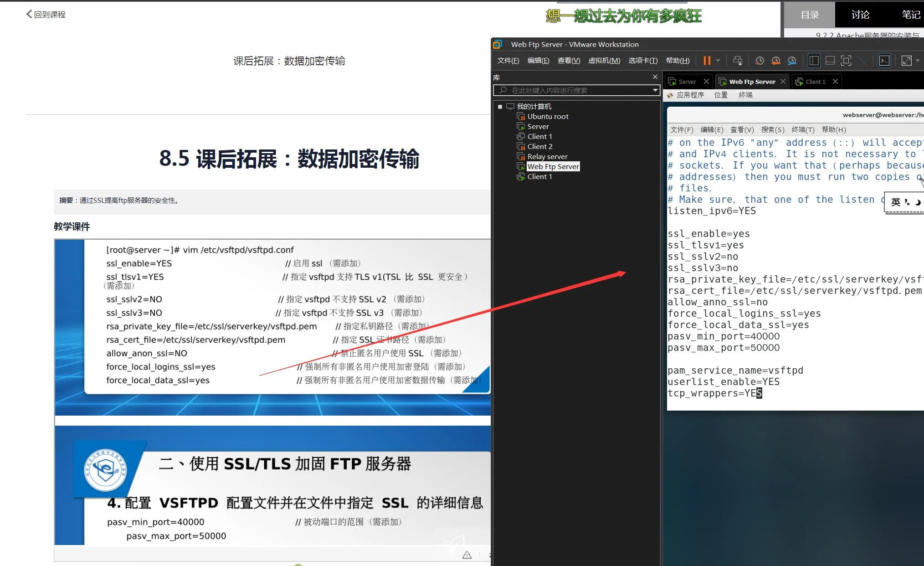Open VMware 编辑(E) menu
Screen dimensions: 924x566
pyautogui.click(x=538, y=61)
